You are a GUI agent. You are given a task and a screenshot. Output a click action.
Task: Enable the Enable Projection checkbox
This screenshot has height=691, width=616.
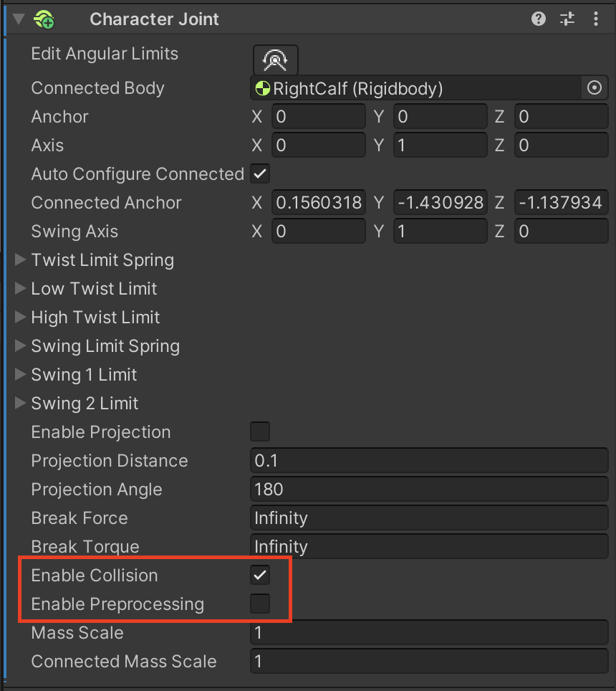click(259, 432)
